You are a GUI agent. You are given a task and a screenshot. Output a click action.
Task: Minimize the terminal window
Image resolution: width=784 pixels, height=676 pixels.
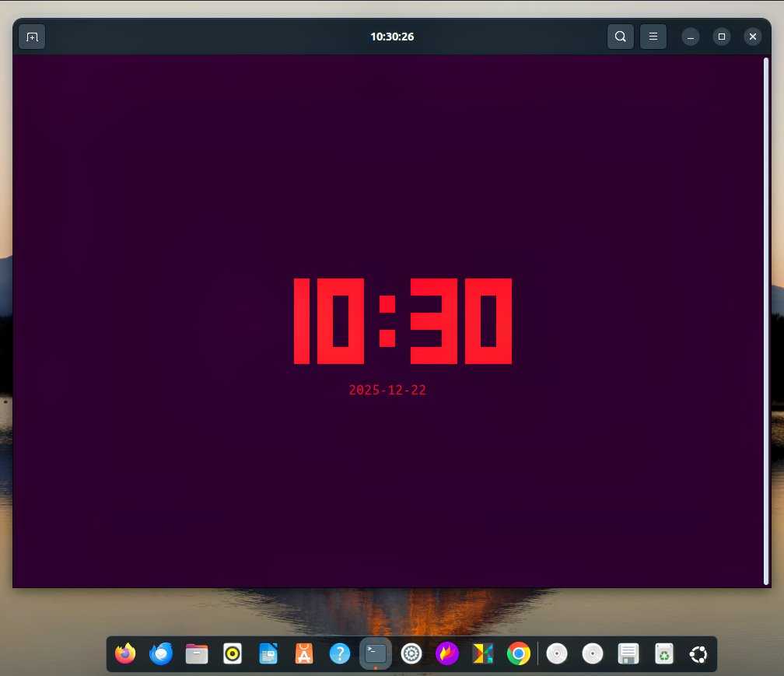[x=691, y=37]
